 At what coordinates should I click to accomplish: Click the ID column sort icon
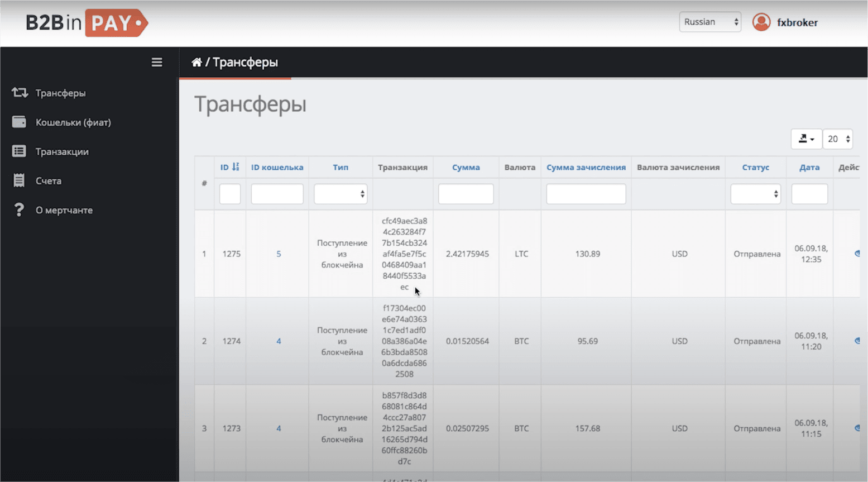236,167
